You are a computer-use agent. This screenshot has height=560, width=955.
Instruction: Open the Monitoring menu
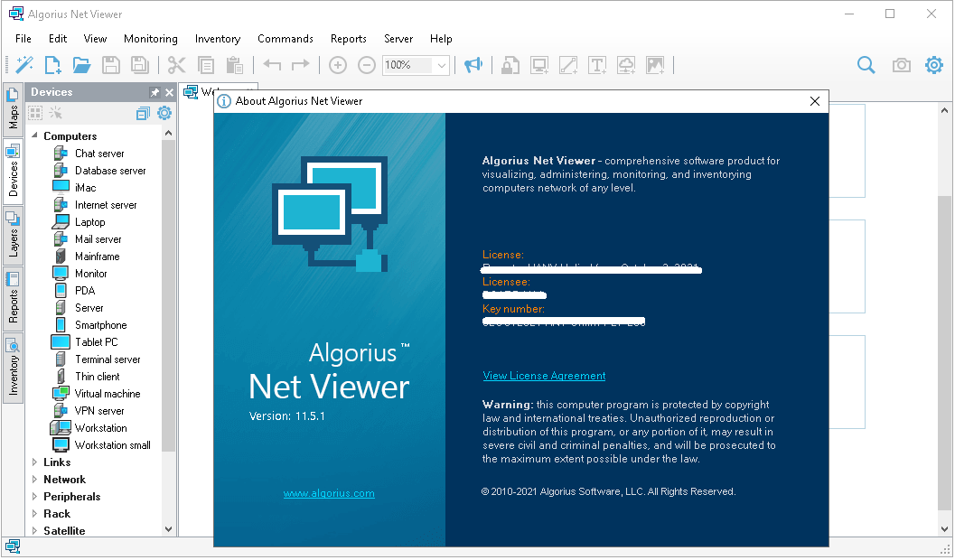151,38
